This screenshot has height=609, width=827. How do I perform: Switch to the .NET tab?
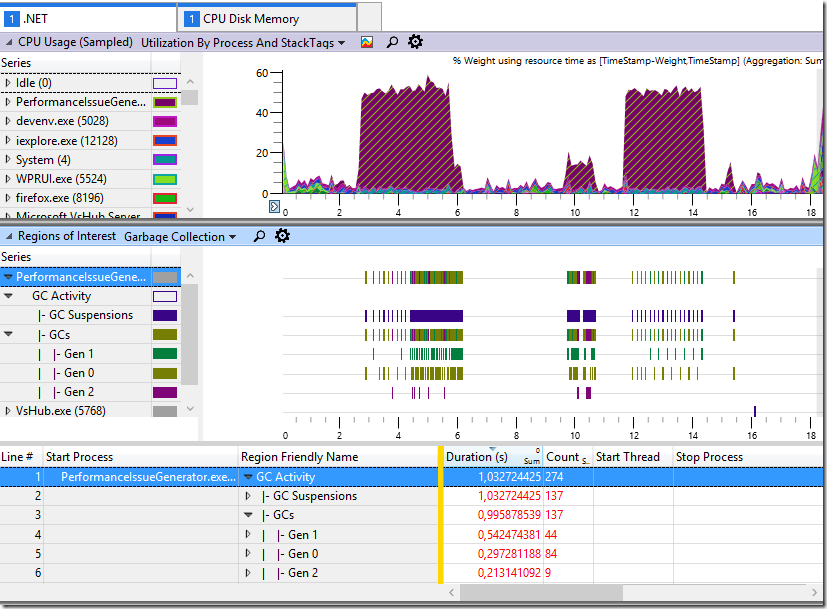click(89, 19)
